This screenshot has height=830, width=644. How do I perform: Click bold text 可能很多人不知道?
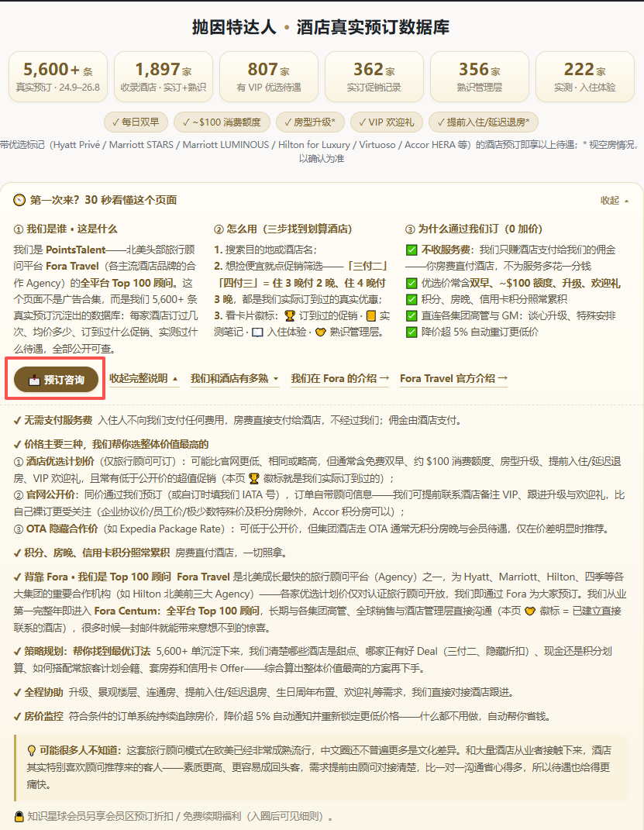pos(81,751)
